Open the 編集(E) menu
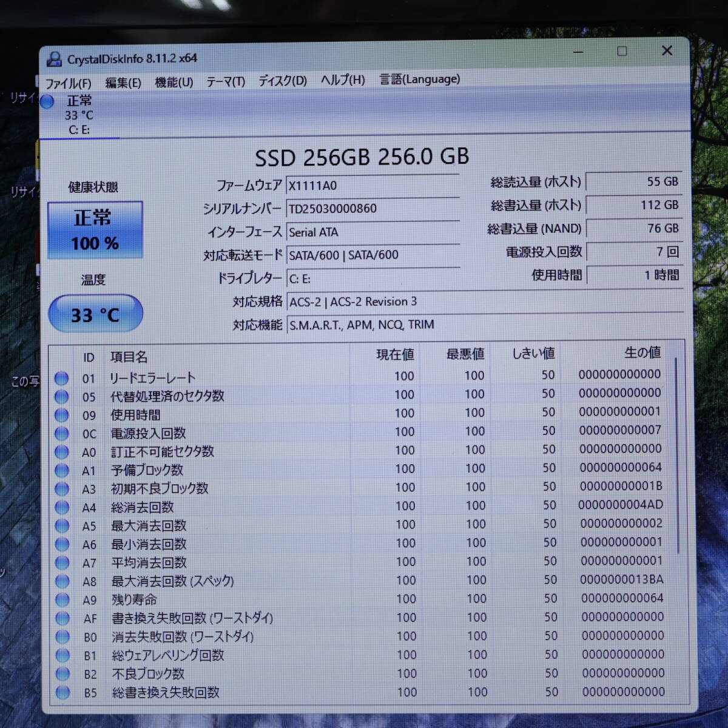Image resolution: width=728 pixels, height=728 pixels. 123,83
